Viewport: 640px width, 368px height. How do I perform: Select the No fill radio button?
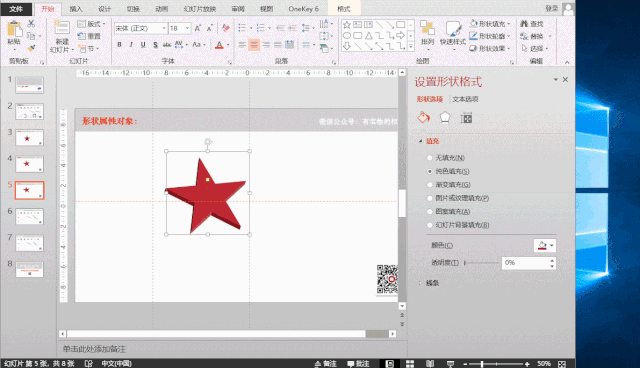(x=429, y=158)
